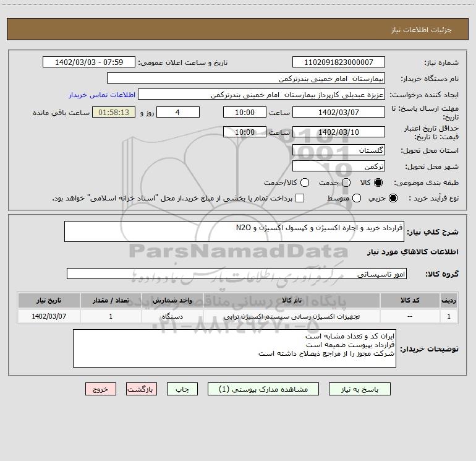
Task: Click the تعداد / مقدار column header
Action: click(111, 301)
